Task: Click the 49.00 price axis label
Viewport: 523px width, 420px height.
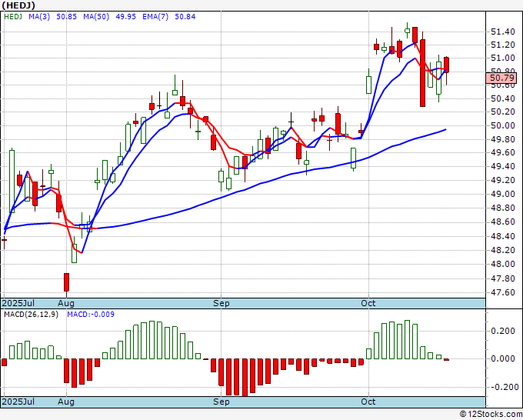Action: [x=503, y=194]
